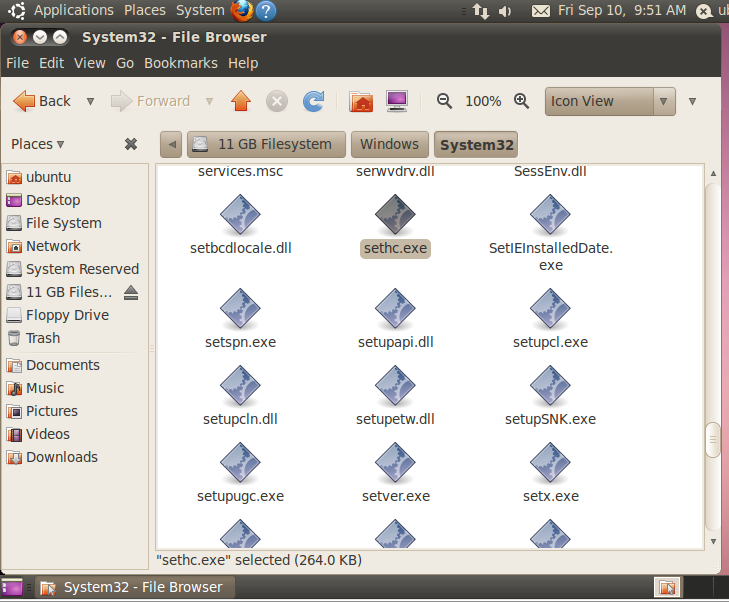Open the Go menu
The image size is (729, 602).
[x=125, y=63]
